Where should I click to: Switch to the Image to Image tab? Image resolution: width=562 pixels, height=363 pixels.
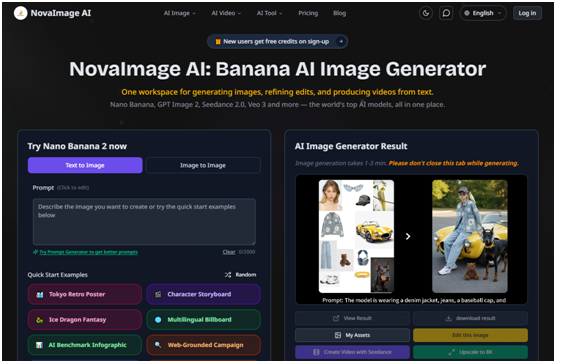point(203,165)
